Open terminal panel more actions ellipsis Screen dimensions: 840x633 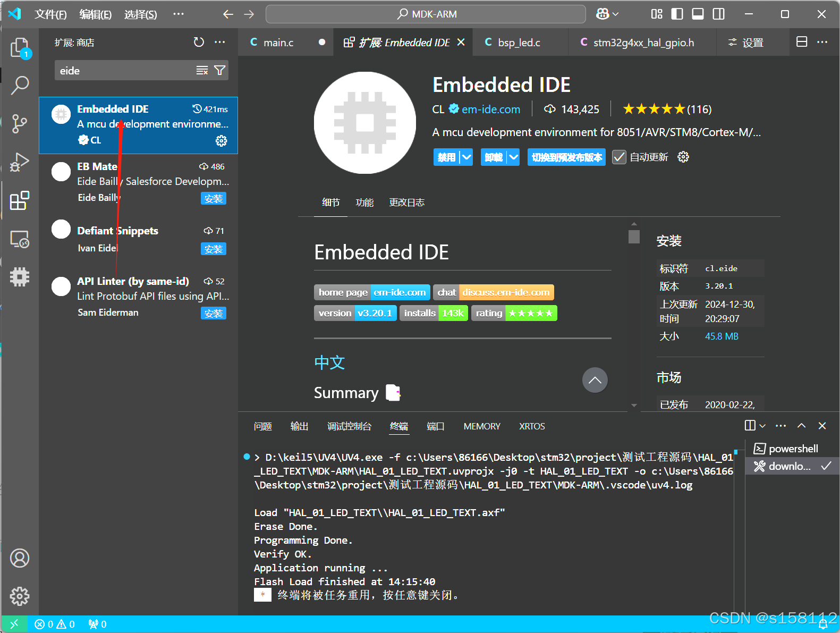click(x=780, y=426)
